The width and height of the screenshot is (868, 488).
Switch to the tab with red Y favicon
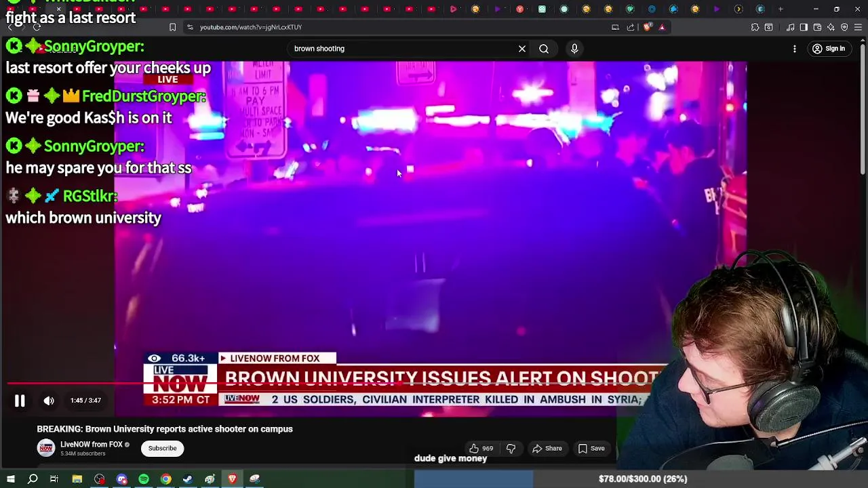[x=519, y=9]
